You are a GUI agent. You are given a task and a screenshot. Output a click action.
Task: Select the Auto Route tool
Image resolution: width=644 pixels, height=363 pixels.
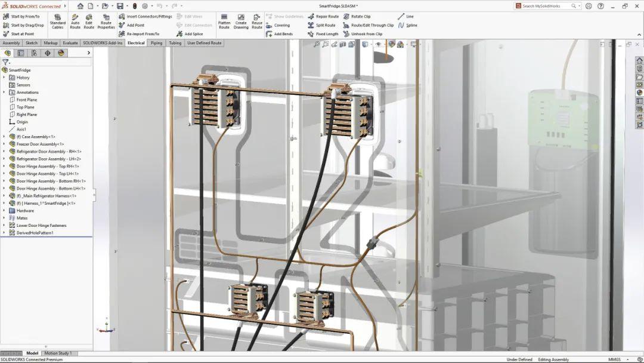pyautogui.click(x=76, y=22)
